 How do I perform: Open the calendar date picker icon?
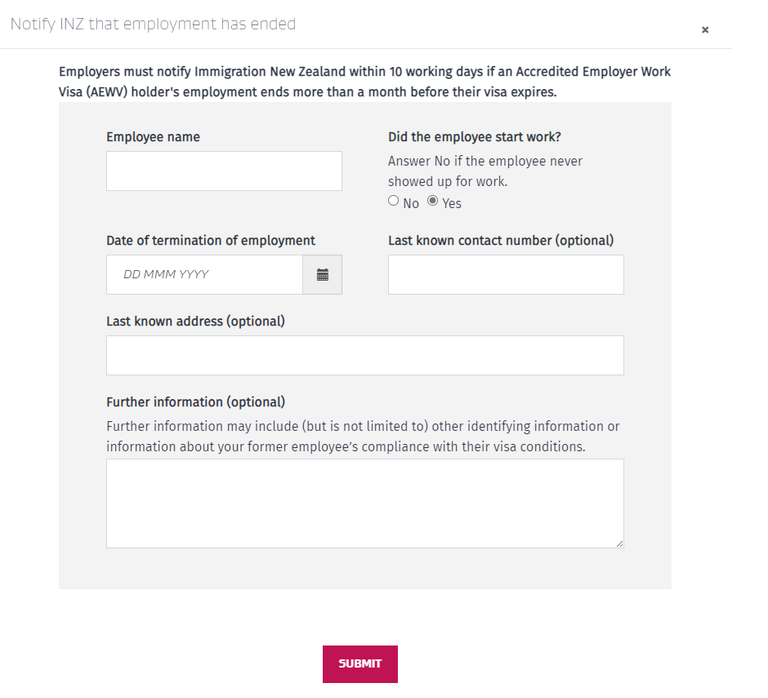click(322, 275)
